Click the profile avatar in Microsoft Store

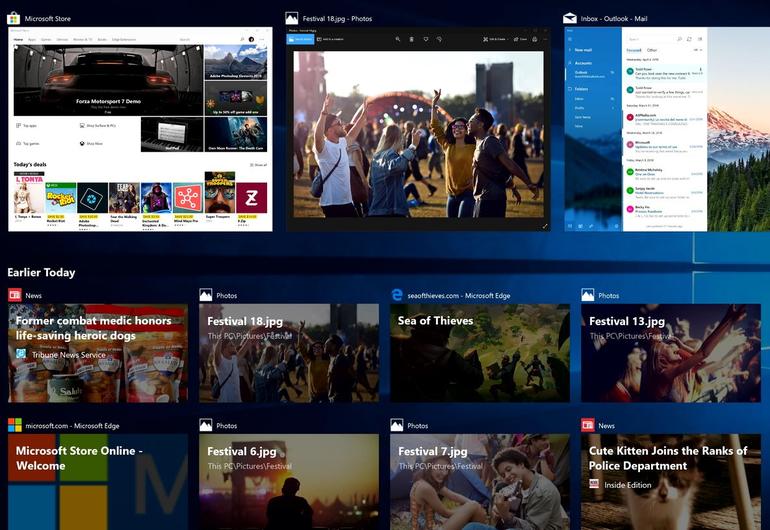pyautogui.click(x=251, y=39)
